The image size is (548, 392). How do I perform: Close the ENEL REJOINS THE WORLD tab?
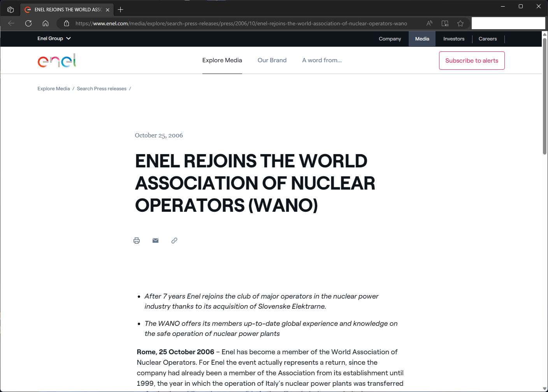click(107, 10)
